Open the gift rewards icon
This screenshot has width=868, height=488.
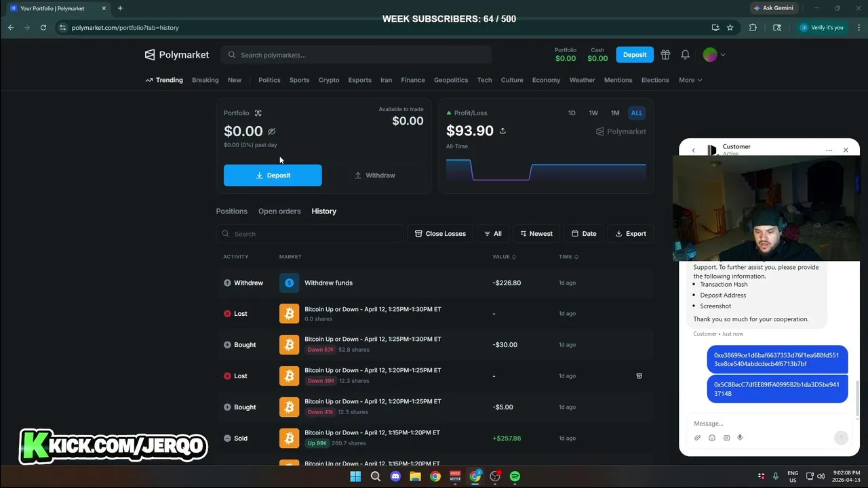[665, 55]
